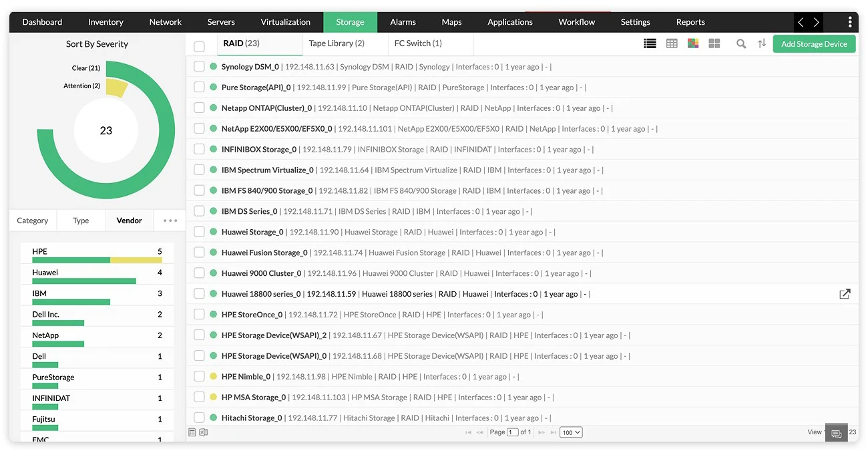Click green status dot of Synology DSM_0
The width and height of the screenshot is (868, 459).
(x=214, y=67)
